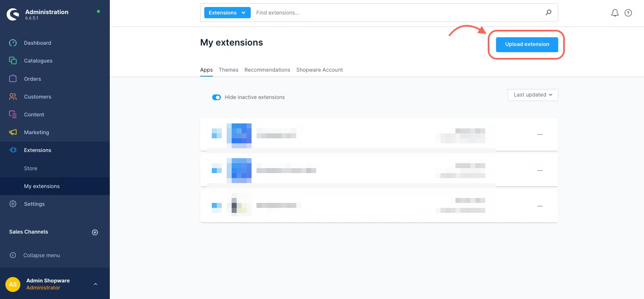This screenshot has height=299, width=644.
Task: Open the Recommendations tab
Action: pos(267,70)
